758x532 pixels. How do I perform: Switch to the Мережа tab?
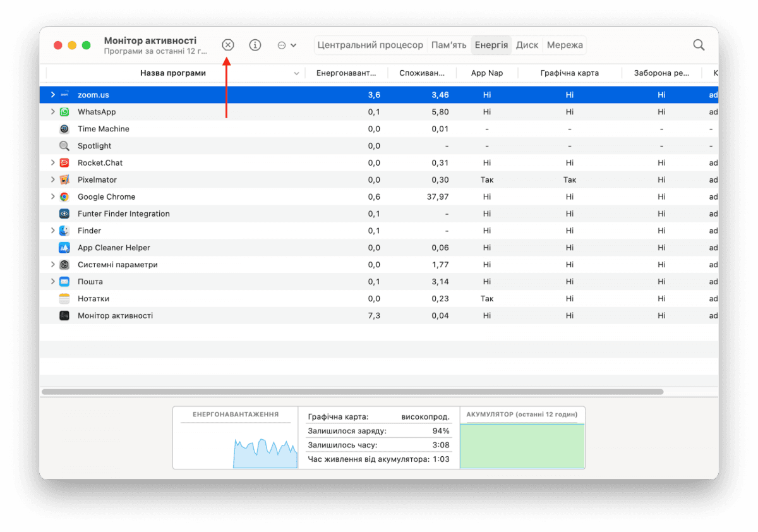pyautogui.click(x=565, y=45)
